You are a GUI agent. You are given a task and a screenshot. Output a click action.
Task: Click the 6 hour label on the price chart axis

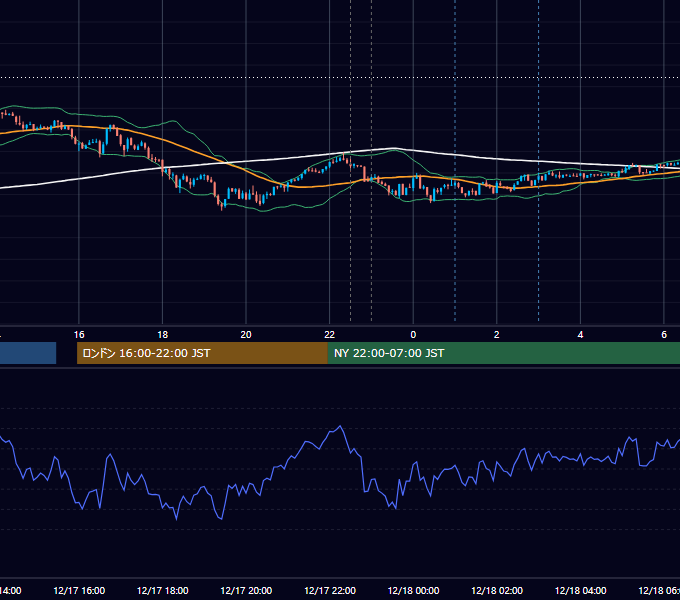[664, 335]
